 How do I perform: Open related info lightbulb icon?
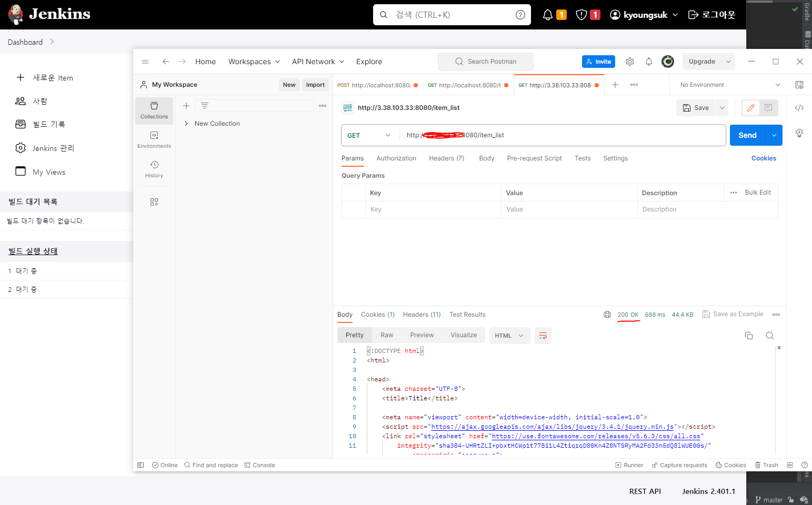799,133
